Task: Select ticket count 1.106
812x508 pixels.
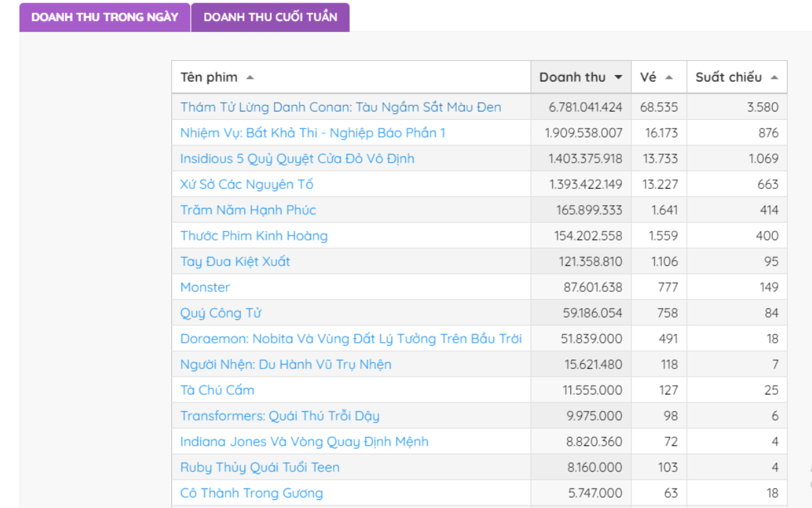Action: (664, 261)
